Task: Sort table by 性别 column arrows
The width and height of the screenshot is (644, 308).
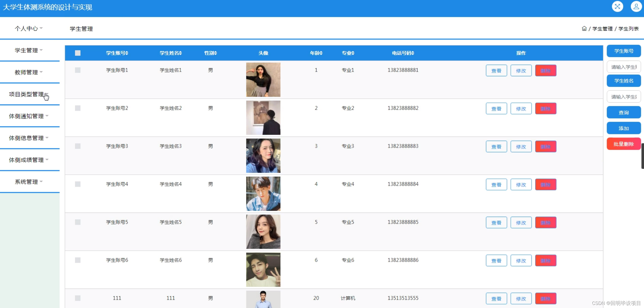Action: [215, 53]
